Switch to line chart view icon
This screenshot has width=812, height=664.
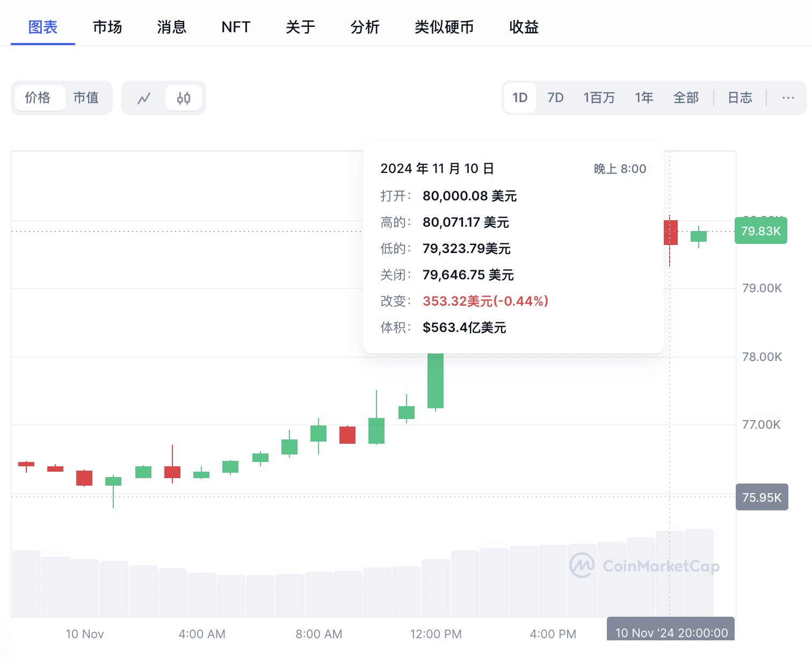tap(144, 98)
